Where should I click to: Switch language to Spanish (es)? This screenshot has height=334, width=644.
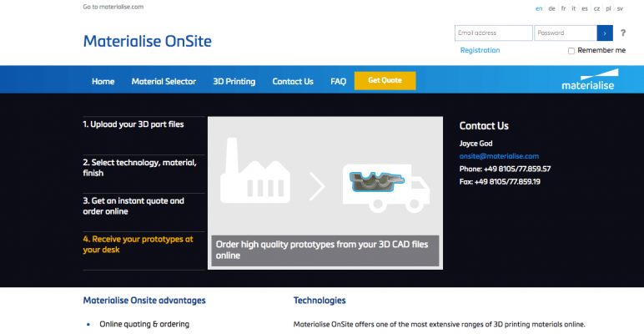tap(585, 8)
